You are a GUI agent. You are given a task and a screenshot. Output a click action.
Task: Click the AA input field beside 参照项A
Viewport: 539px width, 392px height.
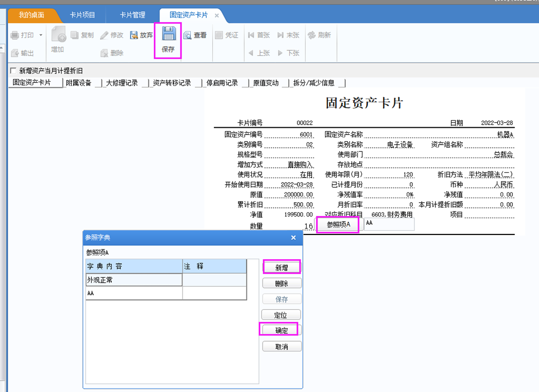(389, 225)
